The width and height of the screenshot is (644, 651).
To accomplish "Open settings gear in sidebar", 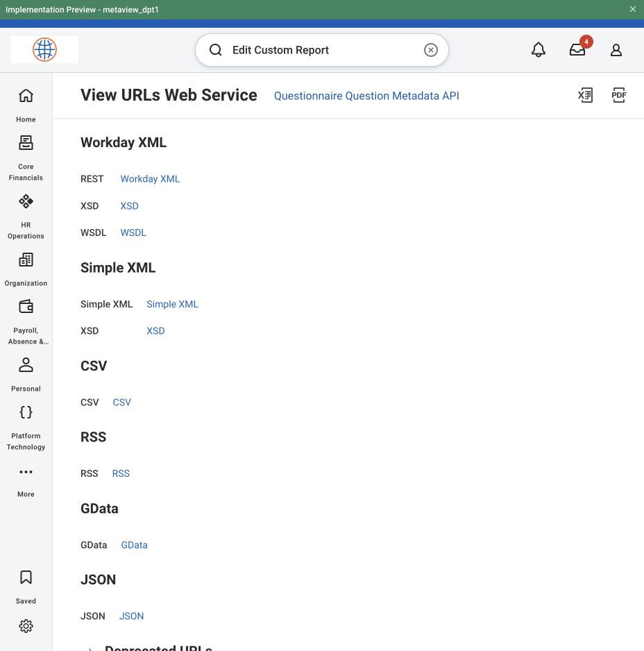I will (26, 626).
